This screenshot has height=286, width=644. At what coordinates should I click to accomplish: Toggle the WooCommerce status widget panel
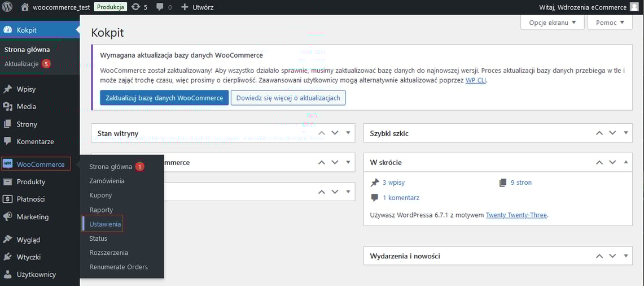tap(348, 162)
